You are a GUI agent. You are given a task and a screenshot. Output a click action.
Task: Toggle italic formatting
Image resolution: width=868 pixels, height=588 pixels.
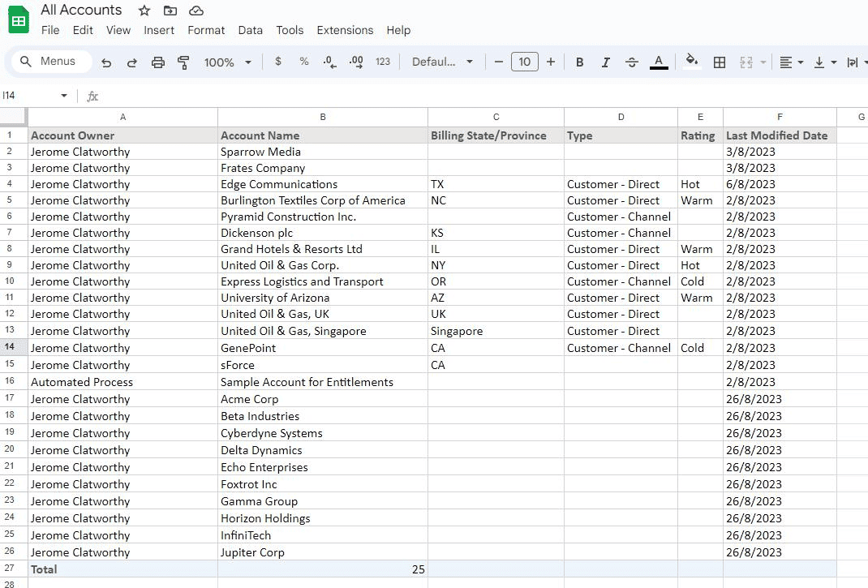click(x=605, y=62)
